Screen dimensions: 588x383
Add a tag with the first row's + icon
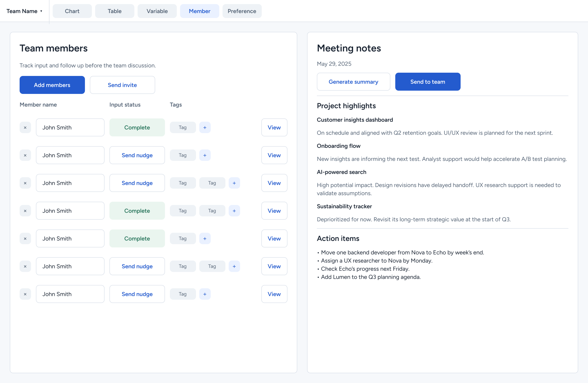point(205,127)
